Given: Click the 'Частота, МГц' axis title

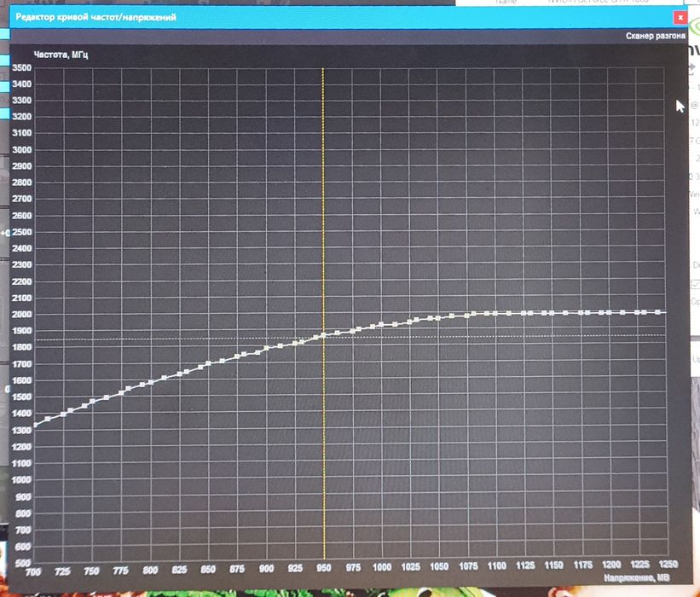Looking at the screenshot, I should (x=61, y=55).
